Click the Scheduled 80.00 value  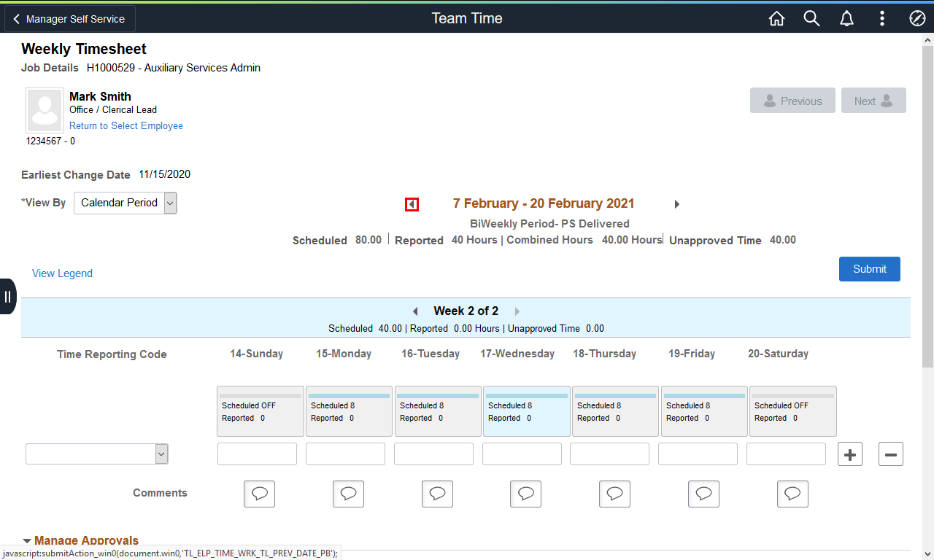(x=368, y=240)
